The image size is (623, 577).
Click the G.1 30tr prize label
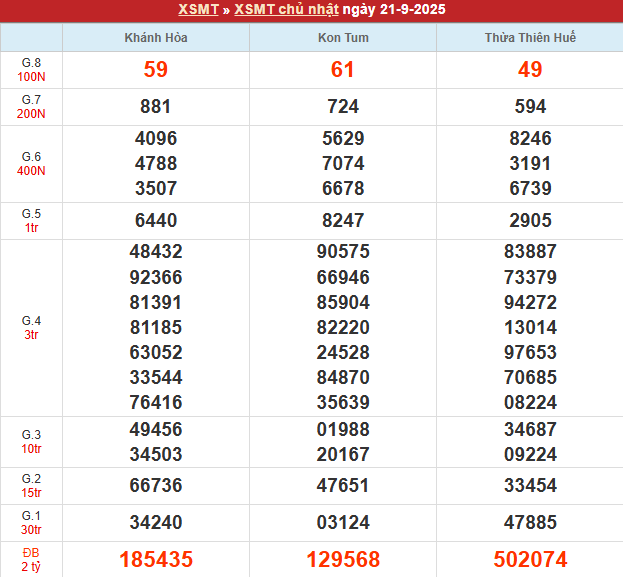[x=31, y=523]
